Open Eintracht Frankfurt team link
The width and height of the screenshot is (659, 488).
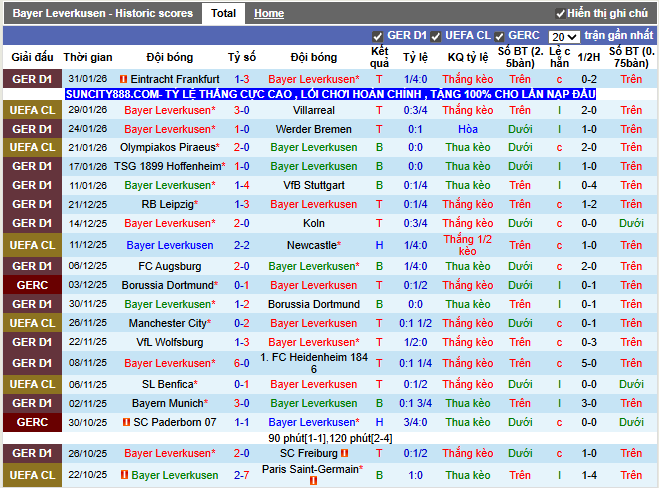(x=175, y=79)
